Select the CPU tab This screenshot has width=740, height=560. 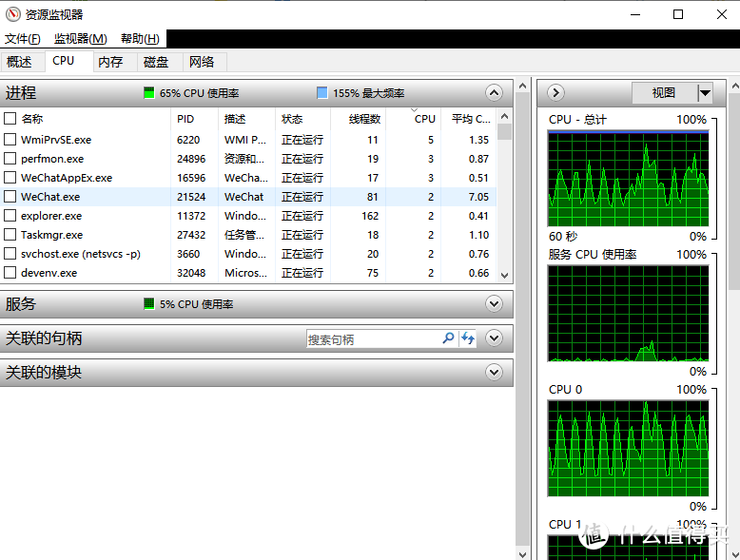tap(68, 61)
